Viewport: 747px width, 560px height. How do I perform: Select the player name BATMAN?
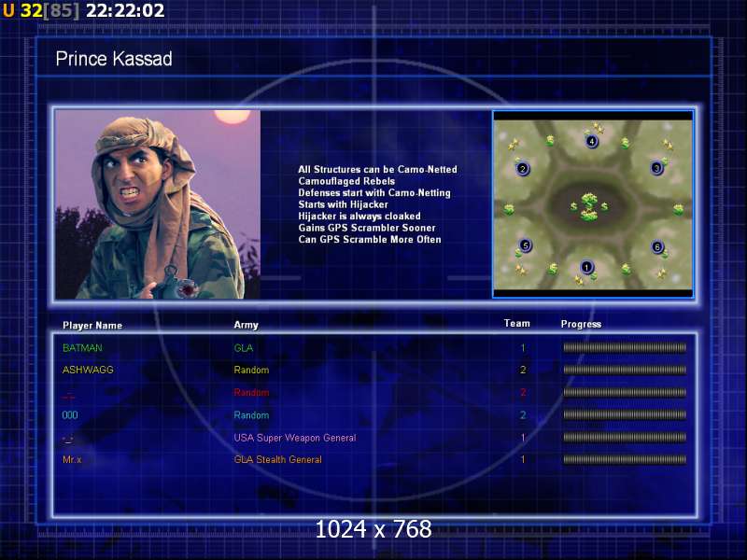click(82, 347)
